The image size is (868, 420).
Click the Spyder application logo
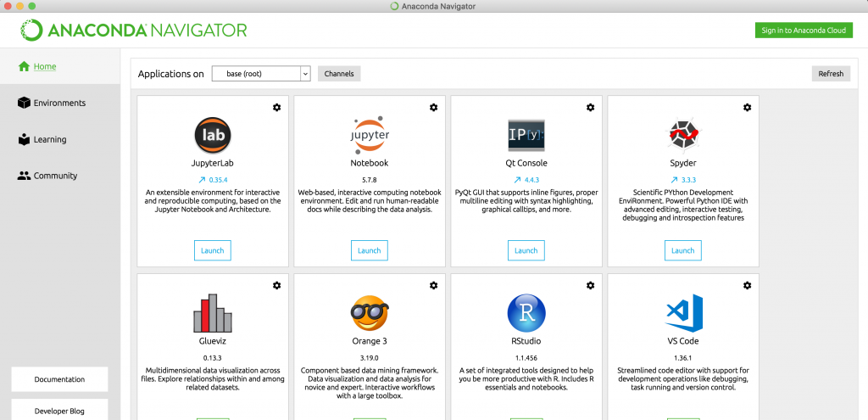point(682,135)
